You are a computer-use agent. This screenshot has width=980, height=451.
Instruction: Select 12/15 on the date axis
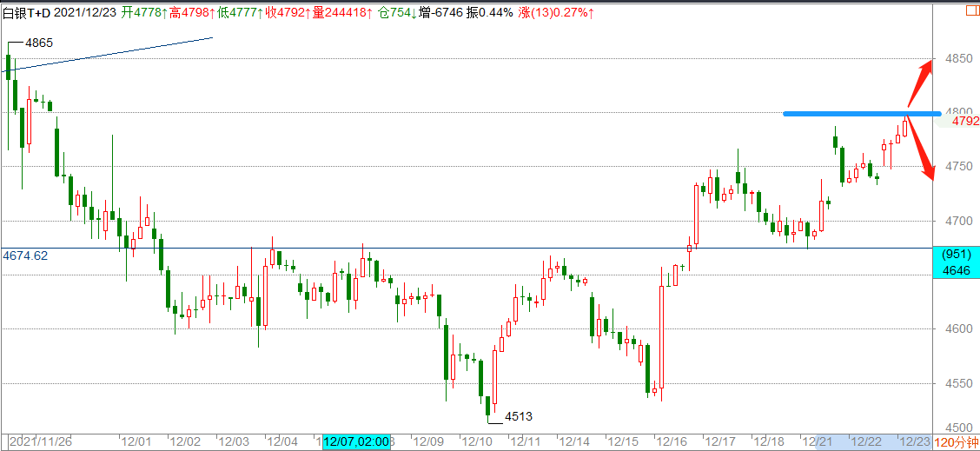(x=623, y=442)
